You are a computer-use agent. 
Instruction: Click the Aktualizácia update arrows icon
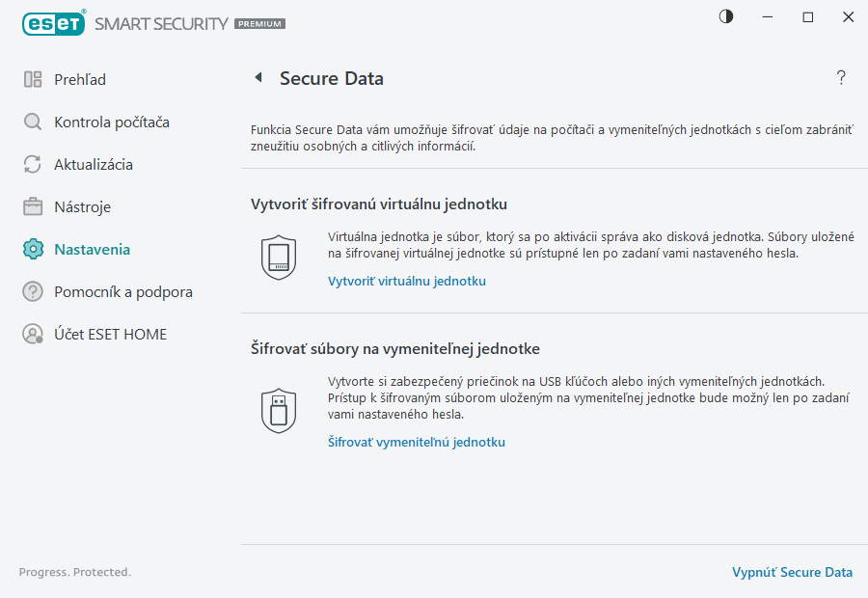(33, 164)
